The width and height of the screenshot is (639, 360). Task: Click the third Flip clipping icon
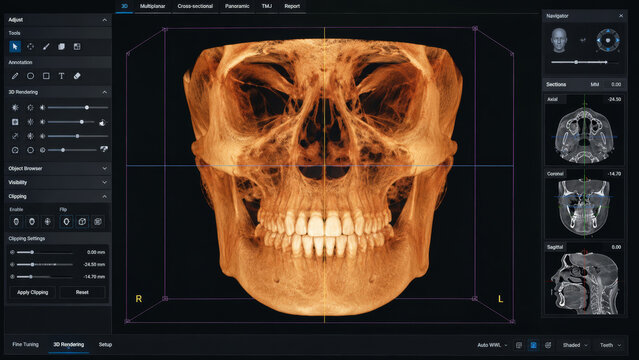coord(98,221)
